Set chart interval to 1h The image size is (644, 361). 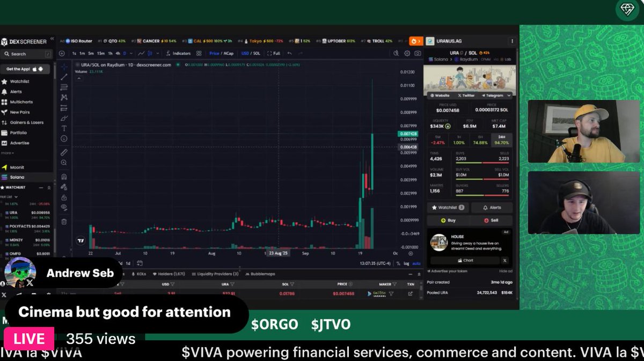(x=110, y=53)
